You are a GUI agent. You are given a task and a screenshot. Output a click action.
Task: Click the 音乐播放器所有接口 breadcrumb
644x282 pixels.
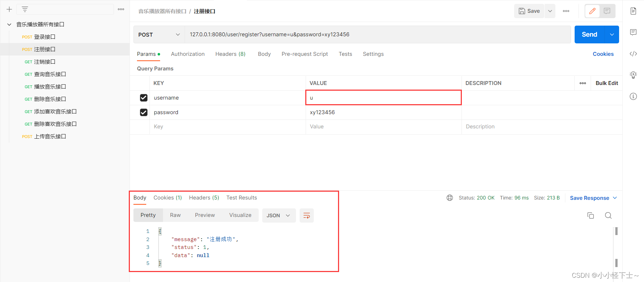pos(162,11)
